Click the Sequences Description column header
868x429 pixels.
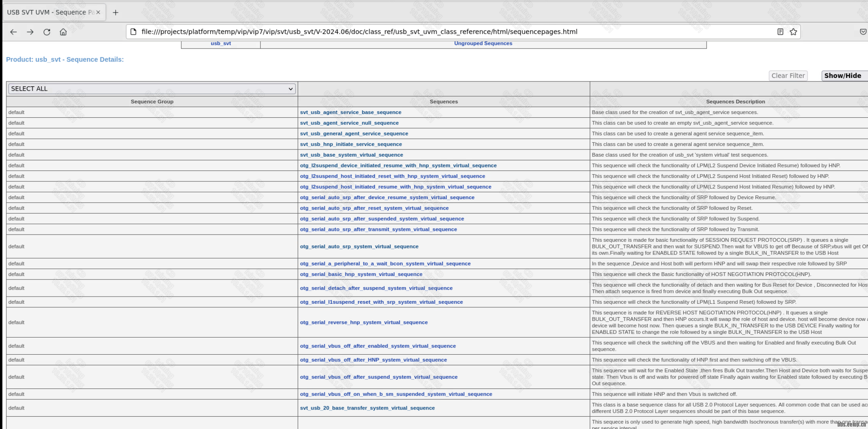pos(736,102)
